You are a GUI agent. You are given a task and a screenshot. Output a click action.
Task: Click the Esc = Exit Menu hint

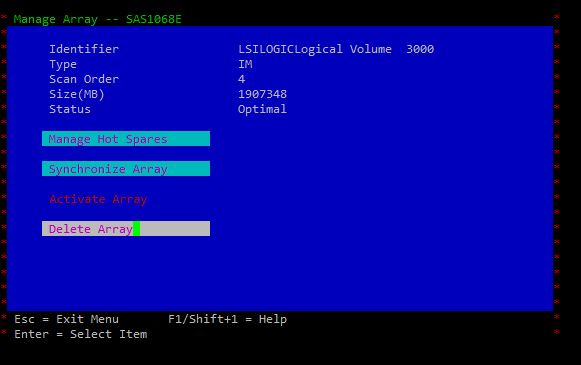pos(67,319)
